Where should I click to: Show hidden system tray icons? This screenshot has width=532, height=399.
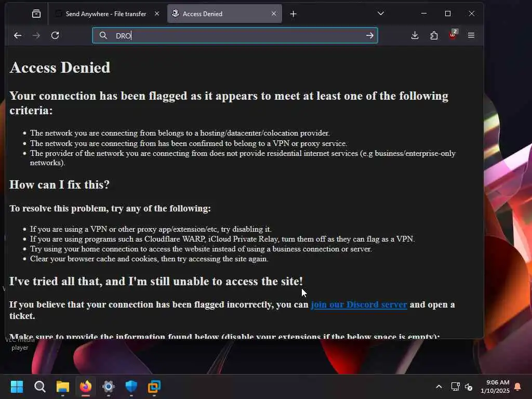click(x=438, y=387)
